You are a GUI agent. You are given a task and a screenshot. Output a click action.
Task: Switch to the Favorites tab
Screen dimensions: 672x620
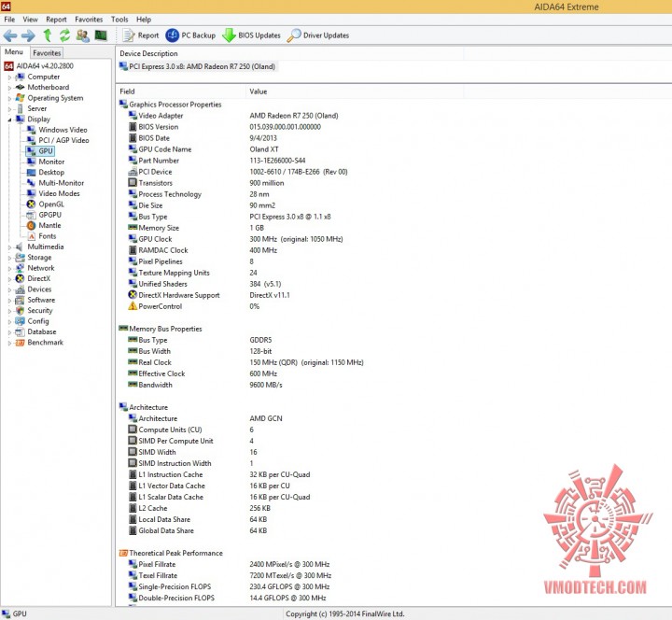tap(47, 52)
